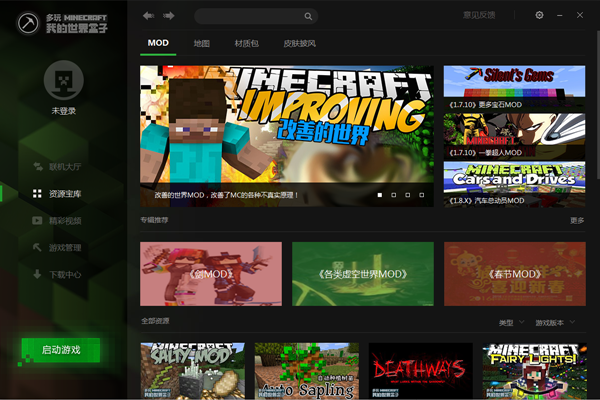Open 精彩视频 videos section in sidebar
Viewport: 600px width, 400px height.
pos(63,220)
